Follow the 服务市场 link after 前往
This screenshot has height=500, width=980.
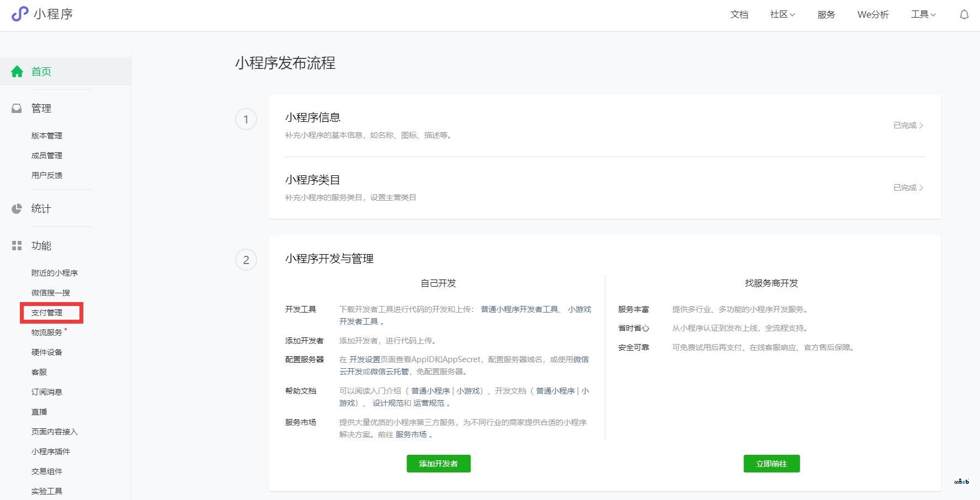coord(411,434)
